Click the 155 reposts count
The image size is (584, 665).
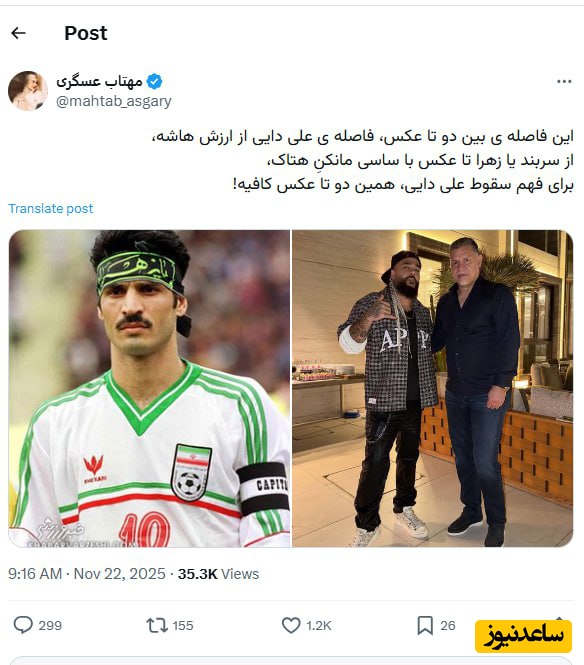pos(183,626)
